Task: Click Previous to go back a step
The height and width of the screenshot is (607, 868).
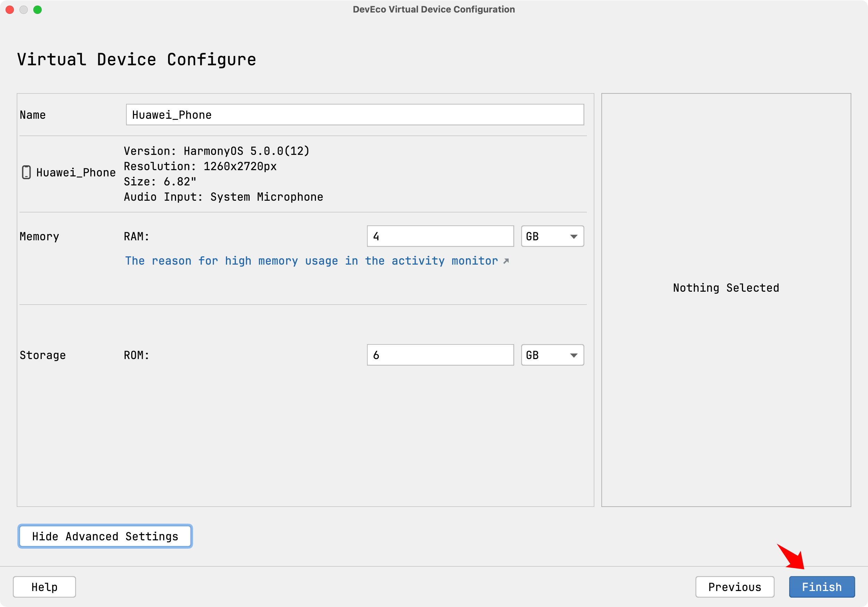Action: [x=735, y=586]
